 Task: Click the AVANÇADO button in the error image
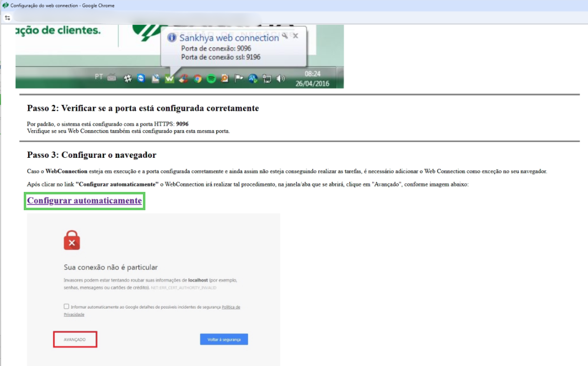click(x=75, y=339)
